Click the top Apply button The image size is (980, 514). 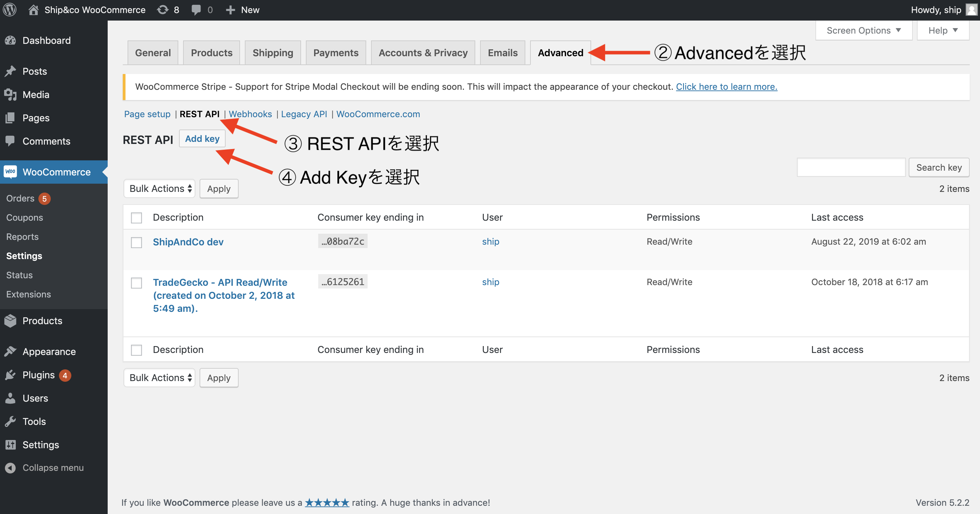coord(219,188)
